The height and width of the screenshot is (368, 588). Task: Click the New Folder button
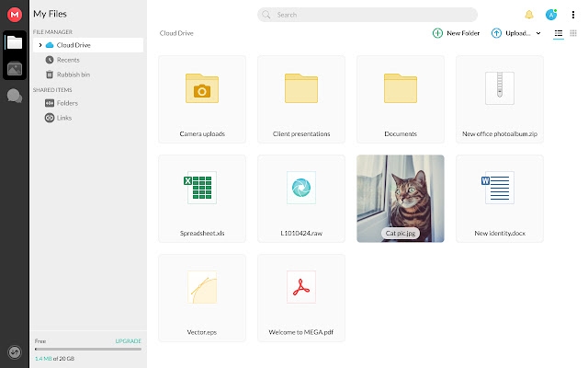456,33
